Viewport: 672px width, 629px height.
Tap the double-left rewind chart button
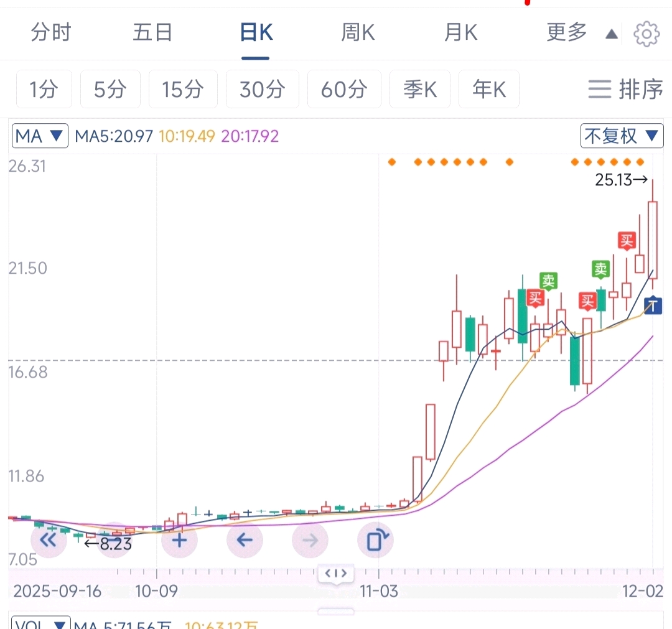[x=49, y=540]
